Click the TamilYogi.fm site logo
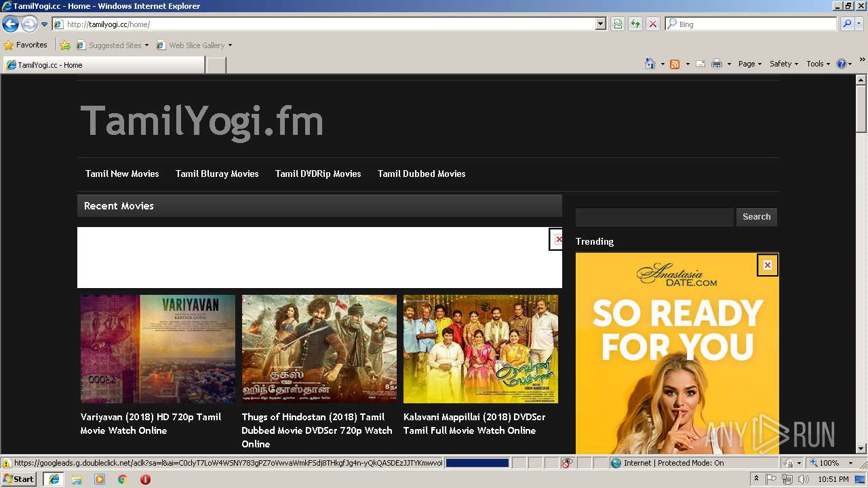Screen dimensions: 868x488 (201, 121)
